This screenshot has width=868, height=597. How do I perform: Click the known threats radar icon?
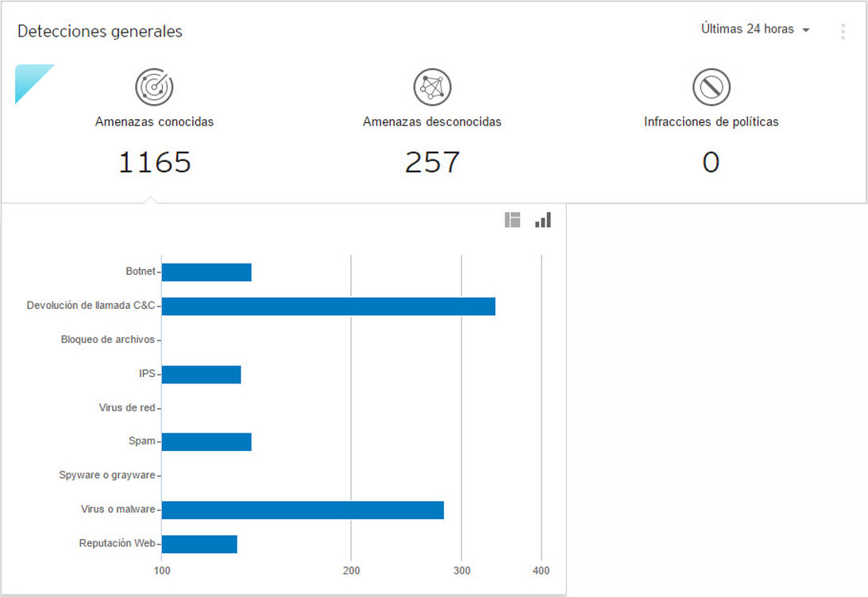(x=154, y=87)
